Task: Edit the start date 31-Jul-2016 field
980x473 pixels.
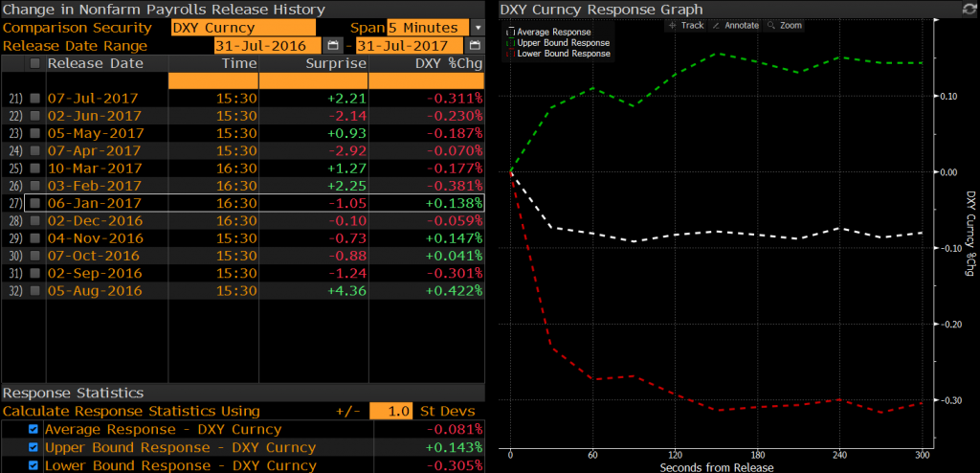Action: (x=268, y=46)
